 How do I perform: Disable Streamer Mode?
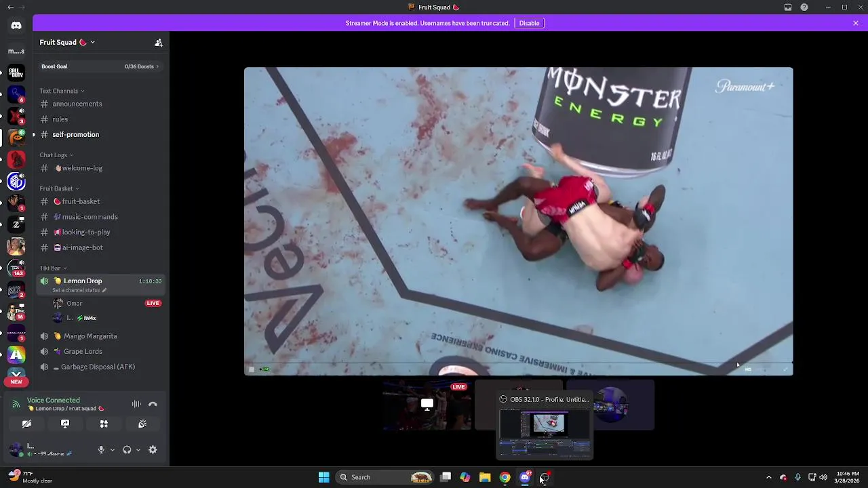(x=529, y=23)
